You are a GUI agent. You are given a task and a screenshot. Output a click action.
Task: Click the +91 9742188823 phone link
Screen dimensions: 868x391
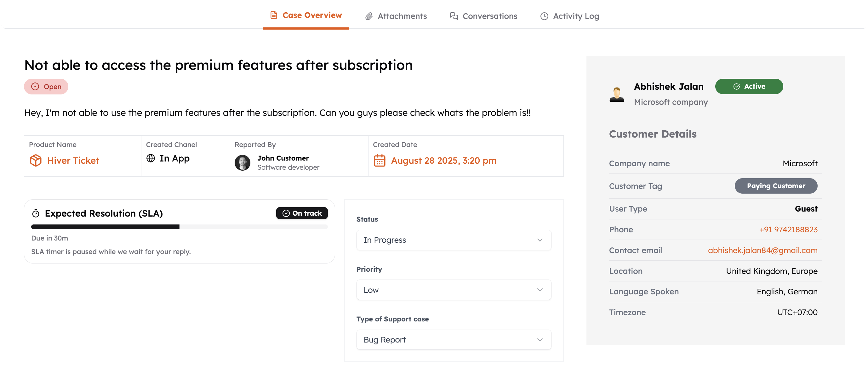click(788, 229)
